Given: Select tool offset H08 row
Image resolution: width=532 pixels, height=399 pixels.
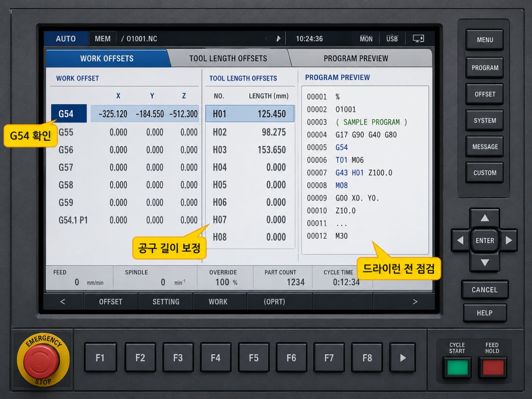Looking at the screenshot, I should (x=250, y=237).
